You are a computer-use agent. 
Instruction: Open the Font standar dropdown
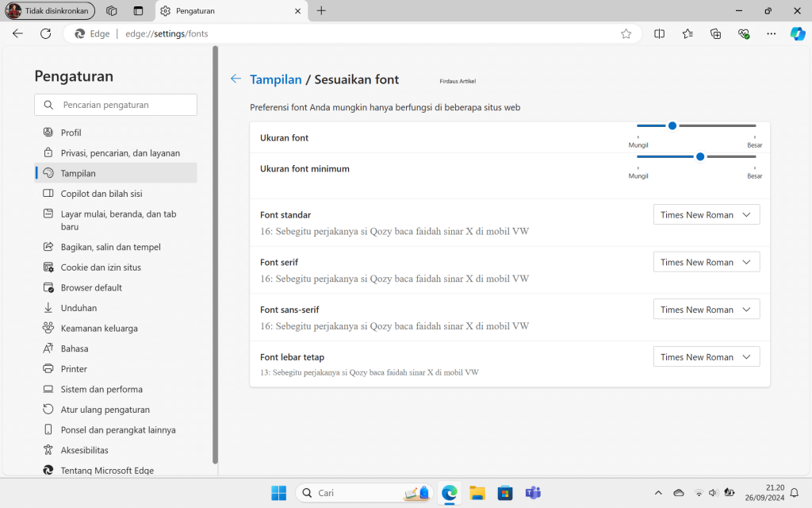pos(705,214)
